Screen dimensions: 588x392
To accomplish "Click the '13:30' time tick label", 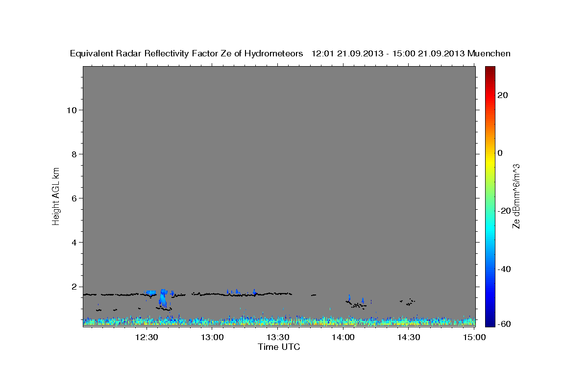I will [277, 337].
